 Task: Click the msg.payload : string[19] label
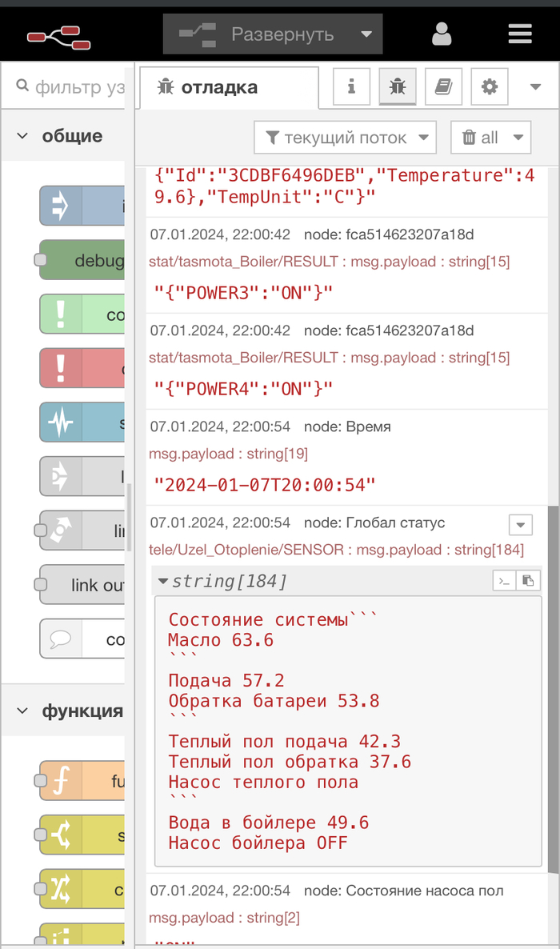(x=228, y=454)
